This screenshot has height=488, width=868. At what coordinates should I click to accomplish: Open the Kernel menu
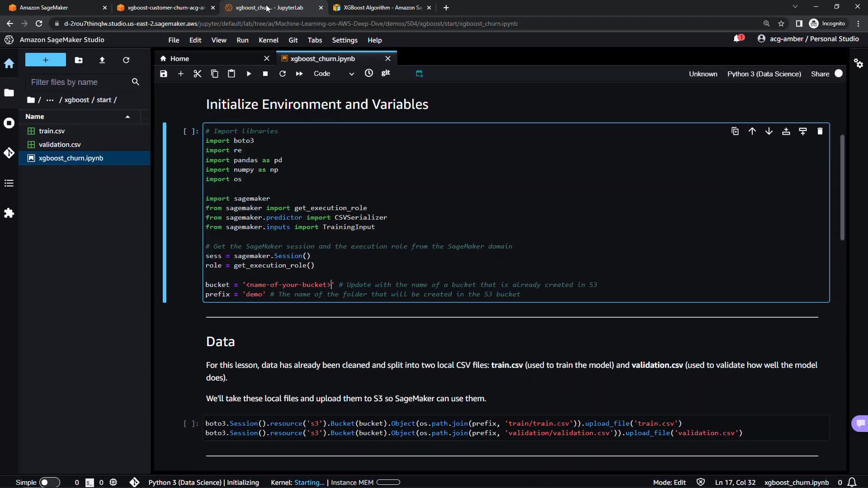click(x=268, y=40)
